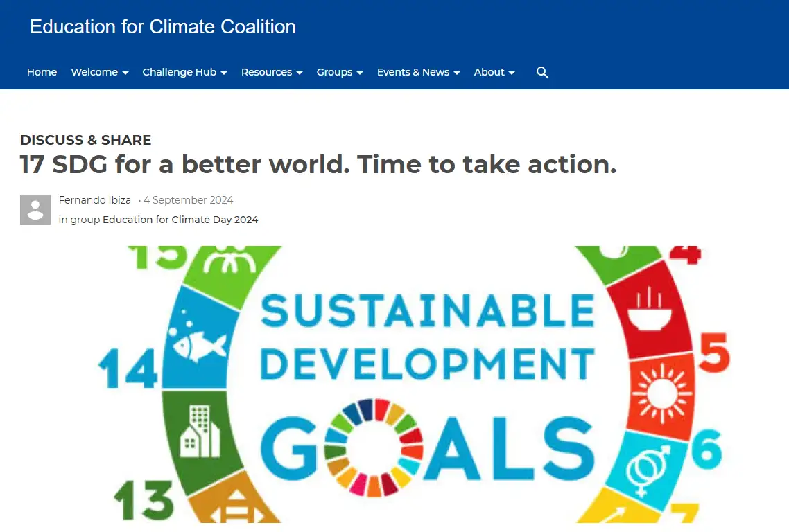This screenshot has height=532, width=789.
Task: Expand the Events & News menu
Action: 418,72
